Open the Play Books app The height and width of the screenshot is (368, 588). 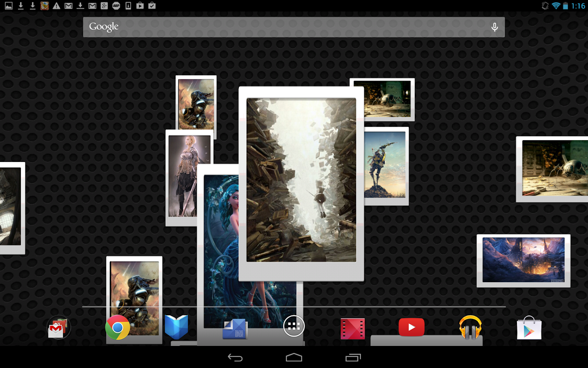[x=176, y=327]
